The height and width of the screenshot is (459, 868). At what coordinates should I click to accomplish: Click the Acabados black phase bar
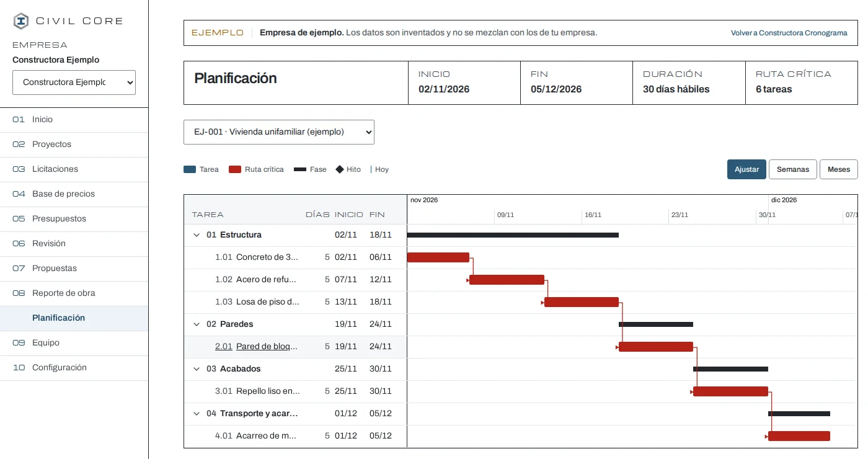tap(730, 369)
